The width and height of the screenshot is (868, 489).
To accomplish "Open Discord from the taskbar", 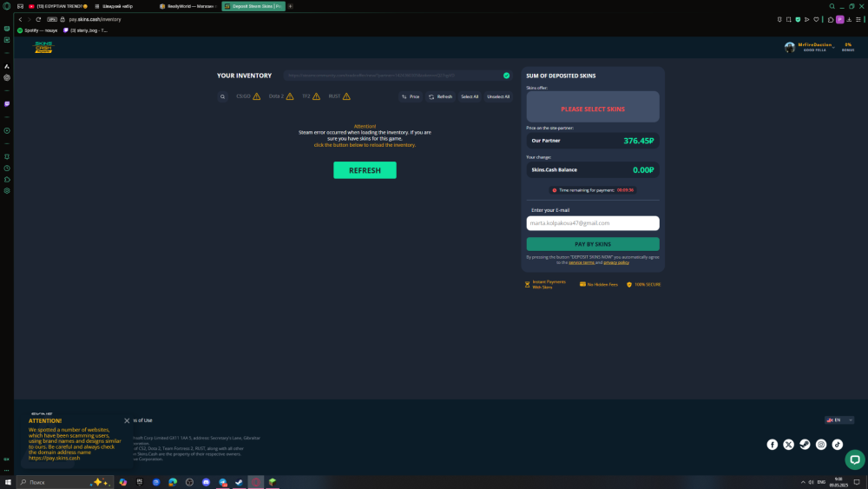I will click(206, 482).
